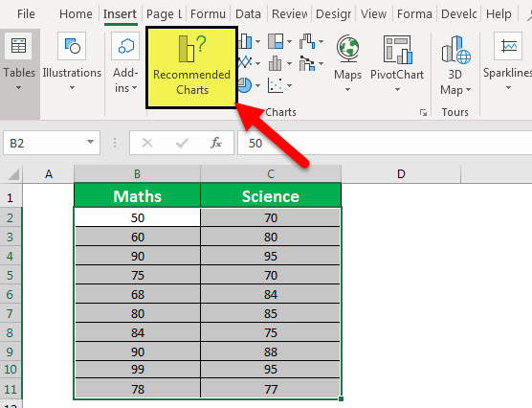This screenshot has width=532, height=408.
Task: Switch to the Developer tab
Action: coord(459,14)
